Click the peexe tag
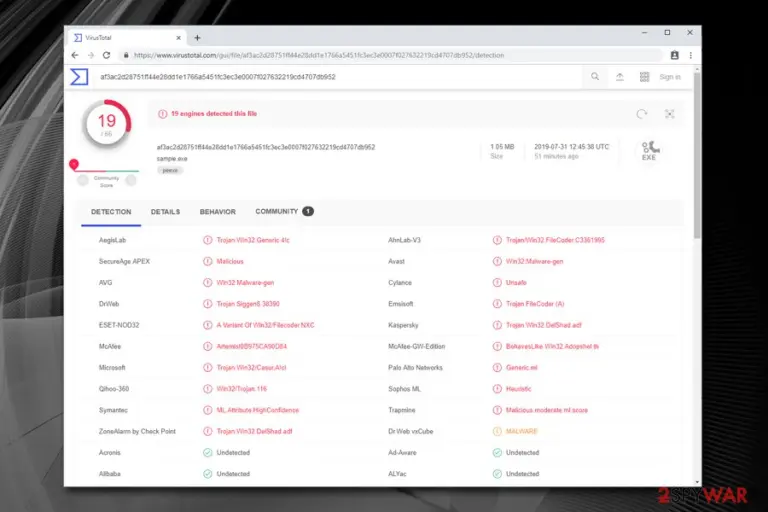 (x=170, y=171)
